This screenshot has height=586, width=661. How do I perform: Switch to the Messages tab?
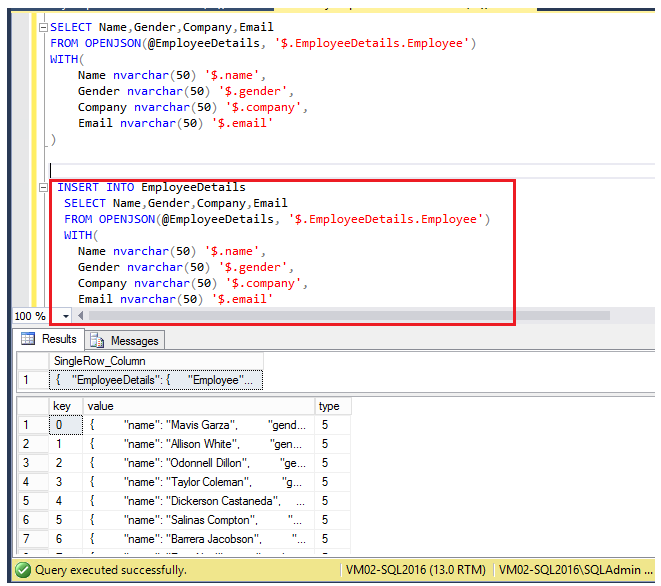pos(125,340)
